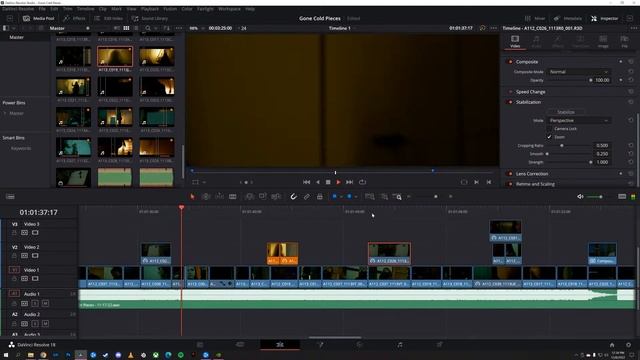Screen dimensions: 640x360
Task: Mute timeline monitor volume speaker icon
Action: [580, 197]
